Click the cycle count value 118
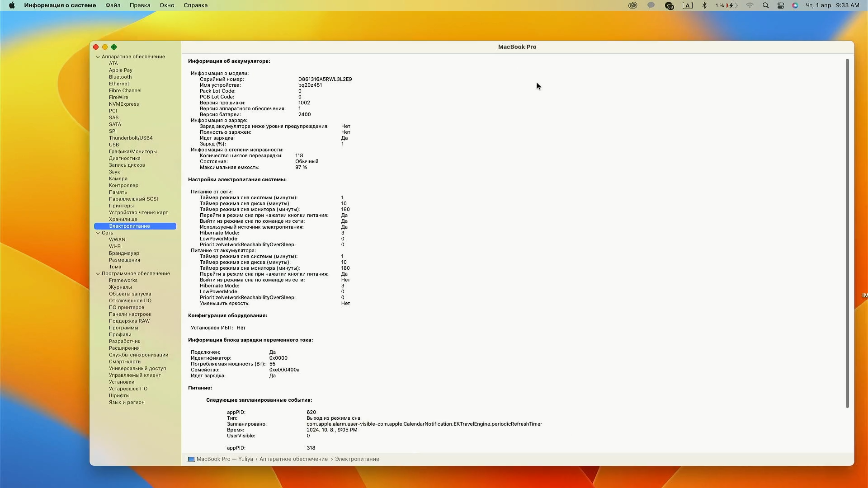Screen dimensions: 868x488 pyautogui.click(x=299, y=155)
